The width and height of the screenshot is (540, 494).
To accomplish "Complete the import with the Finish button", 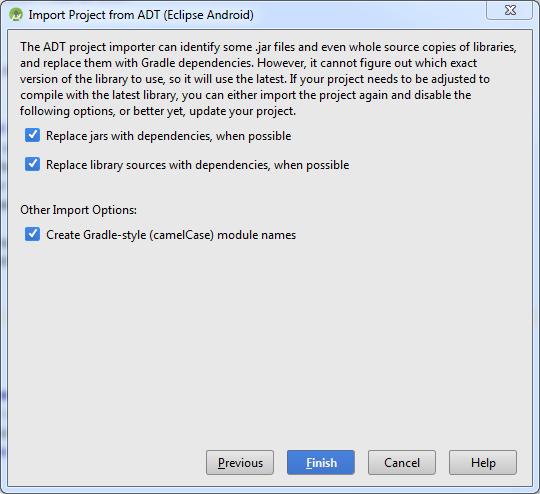I will [321, 462].
